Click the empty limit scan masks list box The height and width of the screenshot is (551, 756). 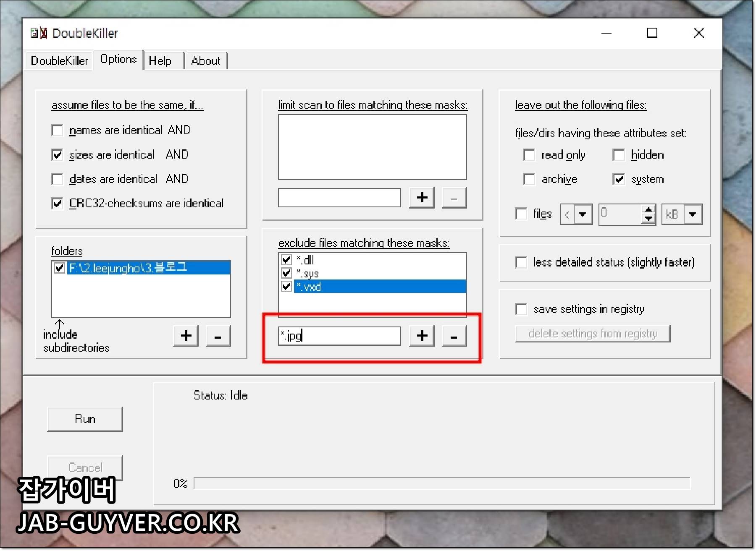pos(372,147)
